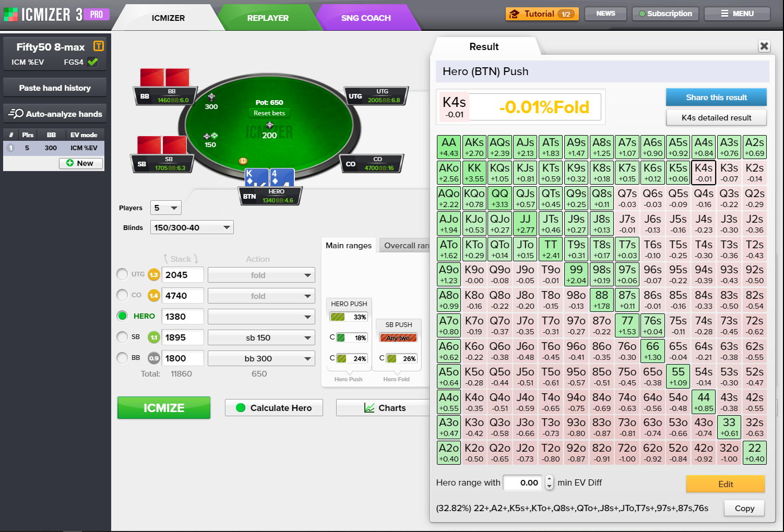Click the dealer button D on the table
784x532 pixels.
(243, 161)
